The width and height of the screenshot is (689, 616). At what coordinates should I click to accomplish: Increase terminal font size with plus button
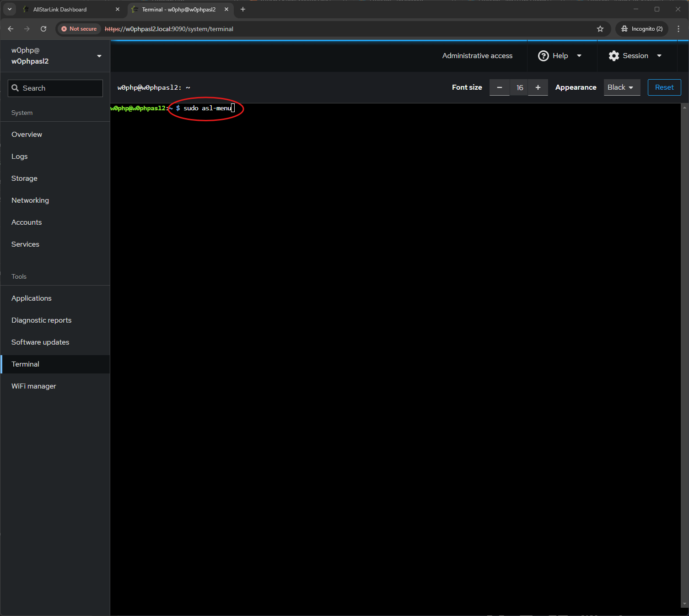click(538, 87)
